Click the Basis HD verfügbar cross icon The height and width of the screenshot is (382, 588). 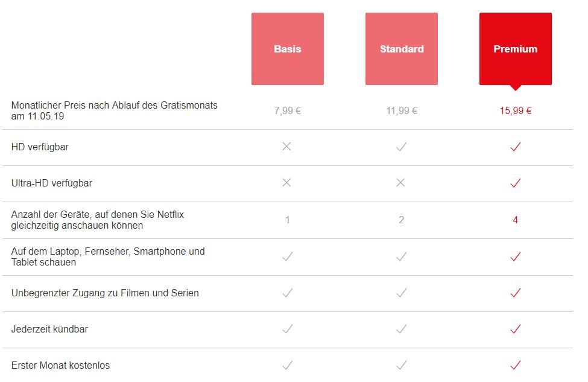point(286,147)
